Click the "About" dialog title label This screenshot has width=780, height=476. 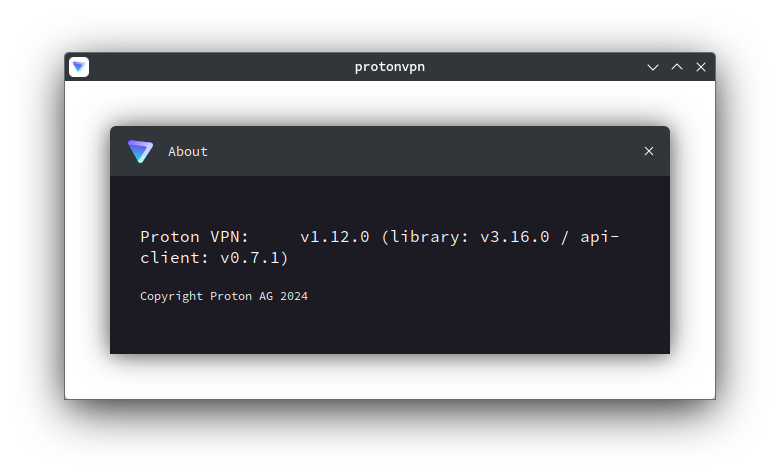pos(188,151)
